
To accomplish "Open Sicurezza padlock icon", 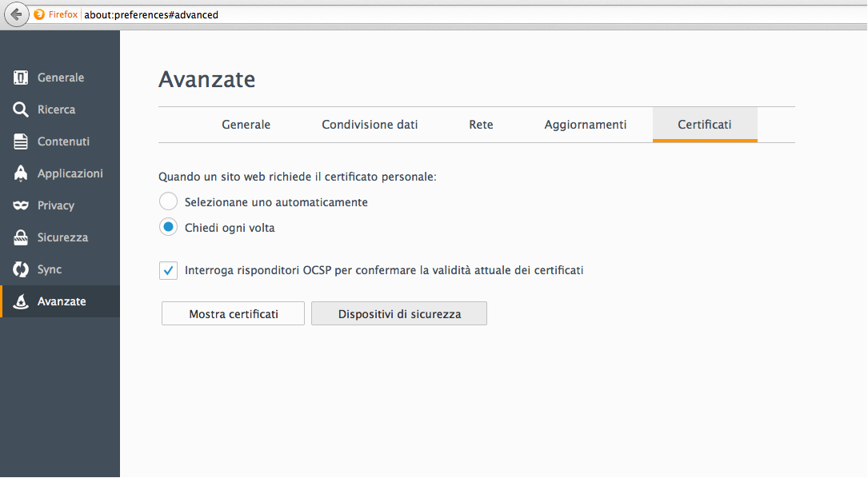I will (21, 237).
